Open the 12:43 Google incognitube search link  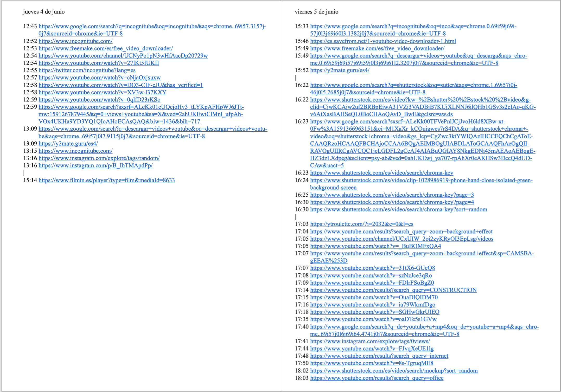152,30
